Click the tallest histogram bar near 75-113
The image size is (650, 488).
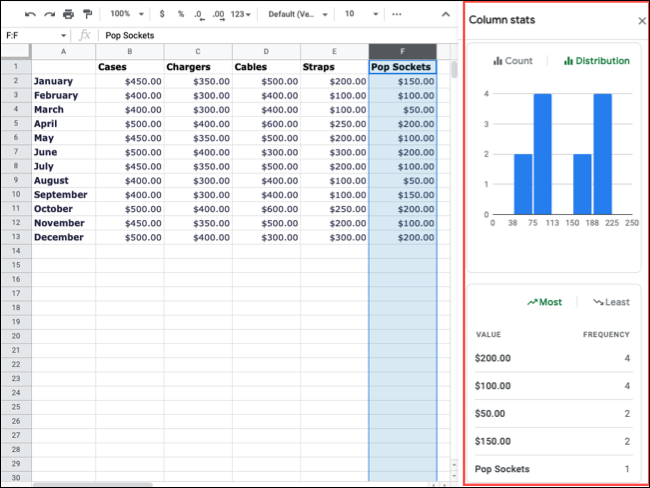click(x=542, y=154)
